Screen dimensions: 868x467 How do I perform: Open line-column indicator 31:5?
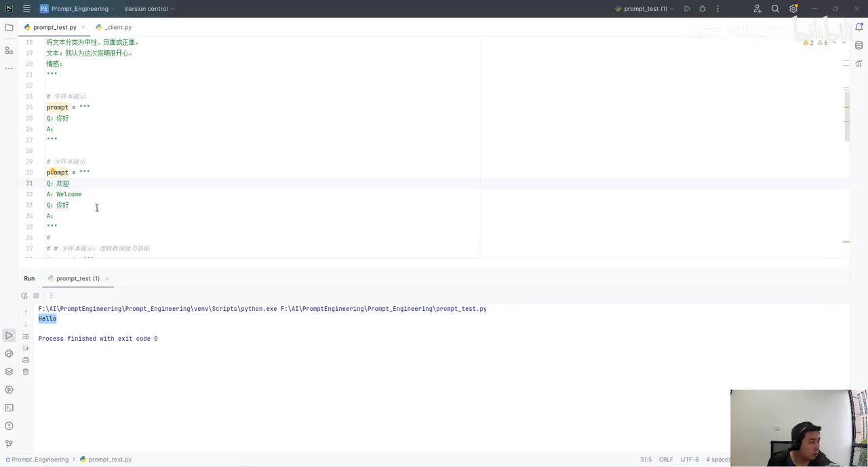click(x=646, y=460)
